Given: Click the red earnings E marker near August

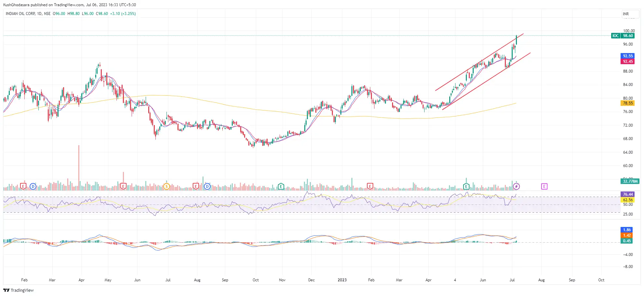Looking at the screenshot, I should [195, 186].
